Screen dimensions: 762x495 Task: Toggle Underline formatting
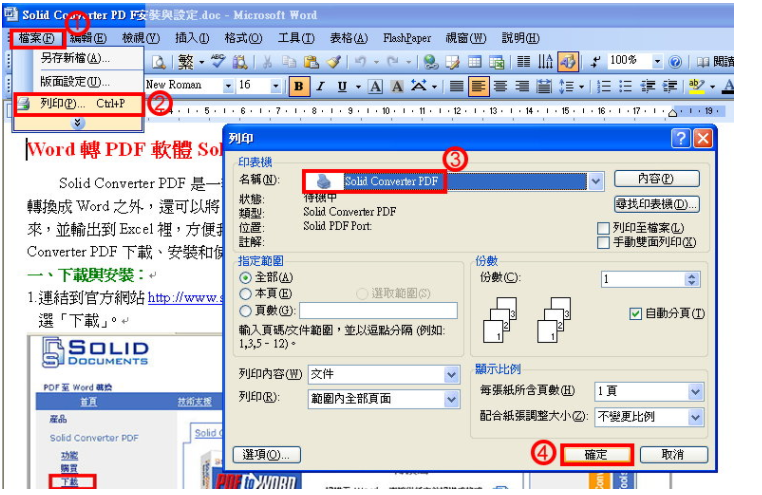point(342,86)
